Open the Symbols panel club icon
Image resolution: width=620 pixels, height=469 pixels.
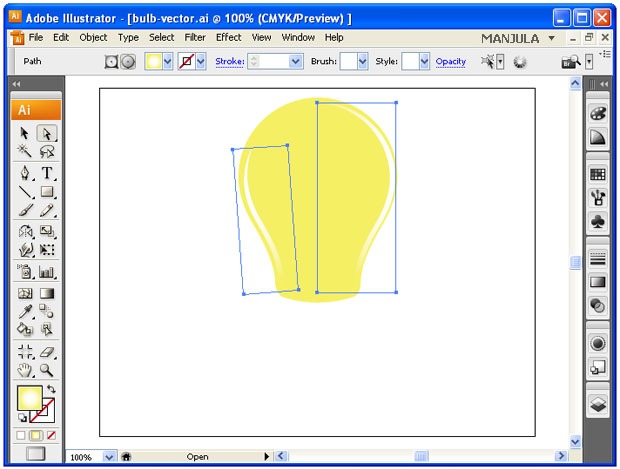[598, 221]
